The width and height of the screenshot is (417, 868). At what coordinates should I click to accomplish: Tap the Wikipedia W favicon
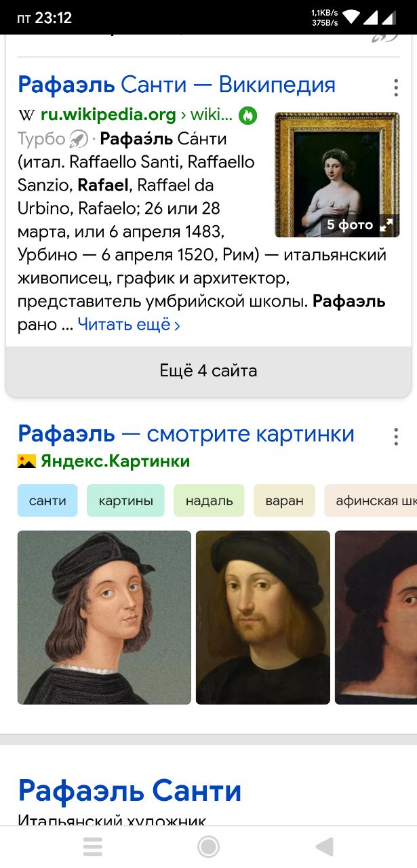tap(26, 116)
